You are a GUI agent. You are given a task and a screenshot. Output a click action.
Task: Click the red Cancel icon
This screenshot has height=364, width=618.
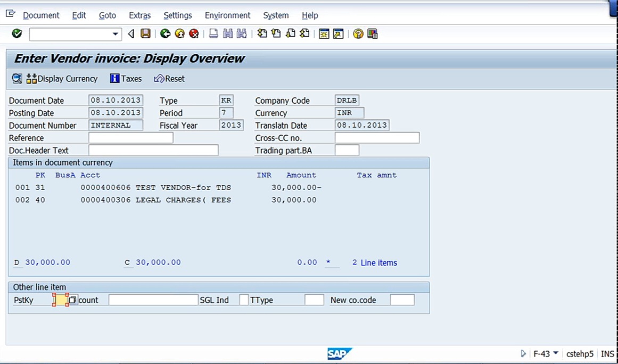(194, 34)
